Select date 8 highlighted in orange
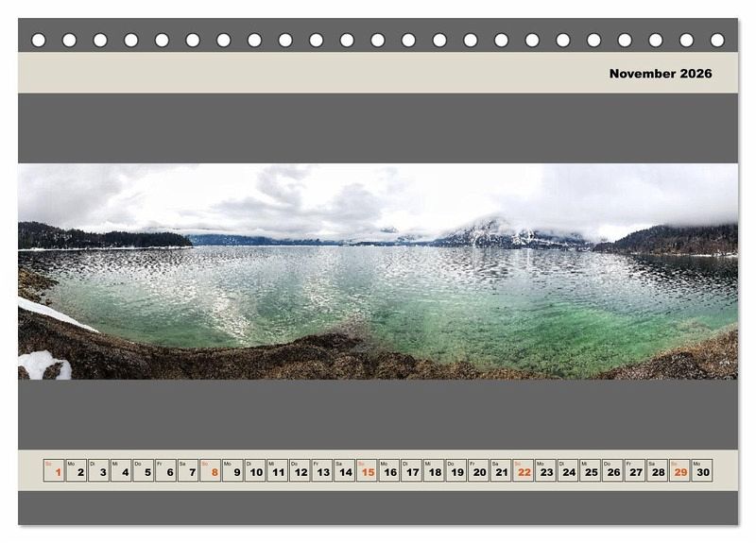Image resolution: width=756 pixels, height=543 pixels. click(211, 470)
